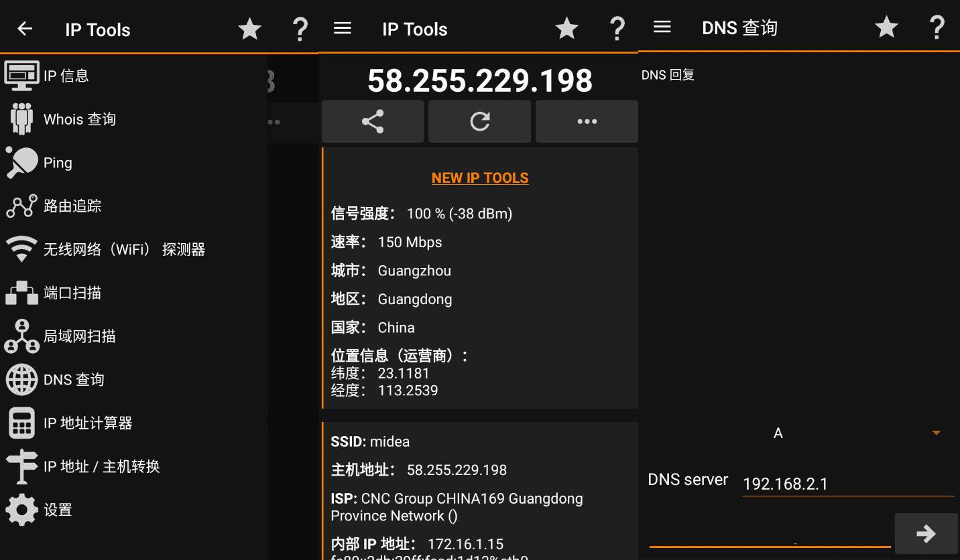Open the 路由追踪 traceroute icon

point(21,206)
